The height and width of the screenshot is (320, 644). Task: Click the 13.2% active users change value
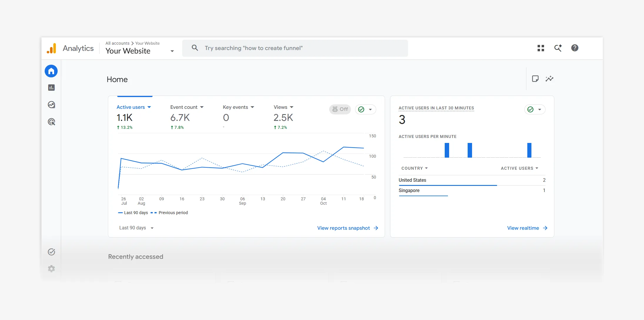pyautogui.click(x=125, y=127)
